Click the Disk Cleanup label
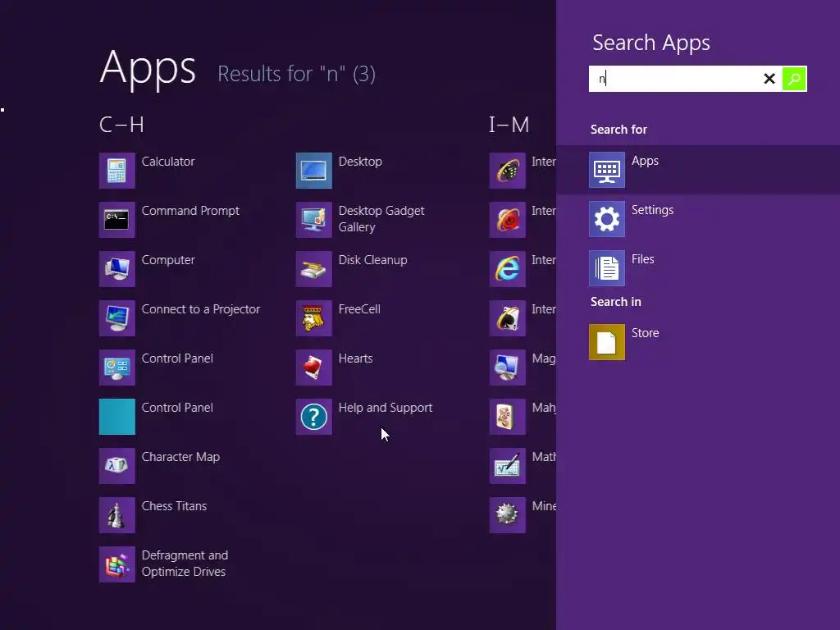Viewport: 840px width, 630px height. click(373, 260)
